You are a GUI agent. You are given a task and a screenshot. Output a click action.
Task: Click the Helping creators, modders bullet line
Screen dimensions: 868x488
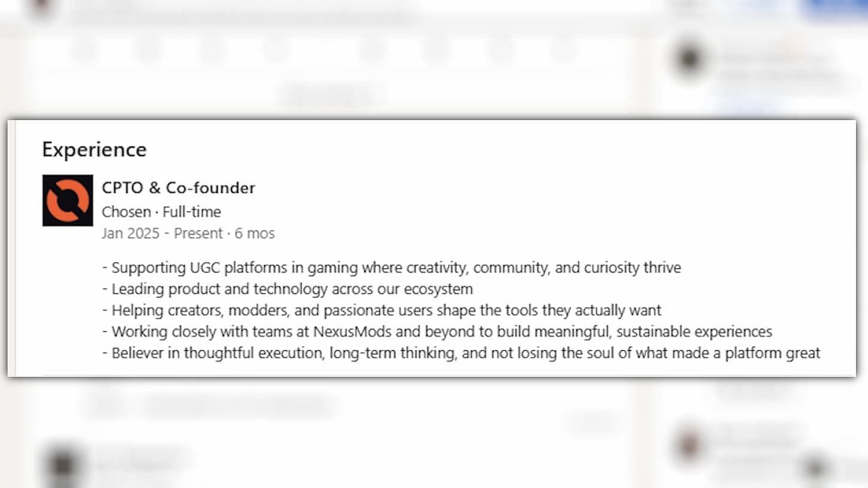(x=386, y=310)
